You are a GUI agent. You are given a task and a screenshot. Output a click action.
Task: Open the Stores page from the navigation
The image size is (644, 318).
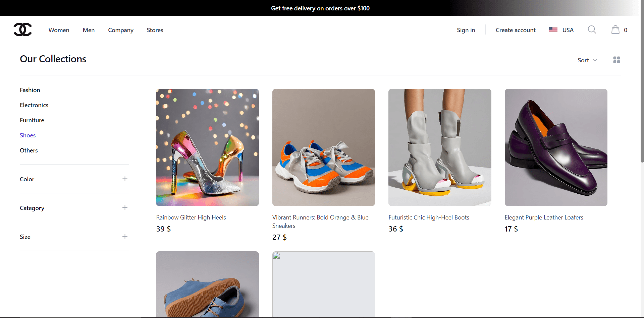(x=155, y=30)
